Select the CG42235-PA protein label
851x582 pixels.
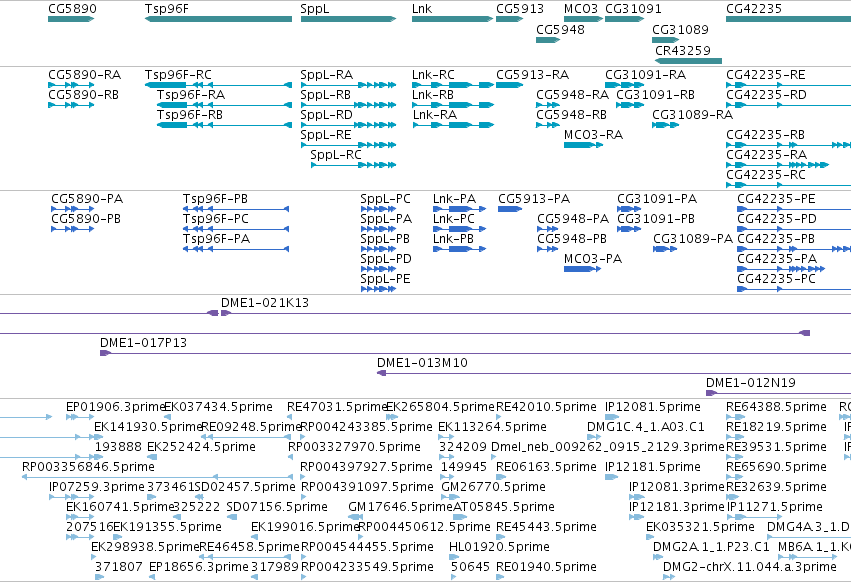coord(777,259)
